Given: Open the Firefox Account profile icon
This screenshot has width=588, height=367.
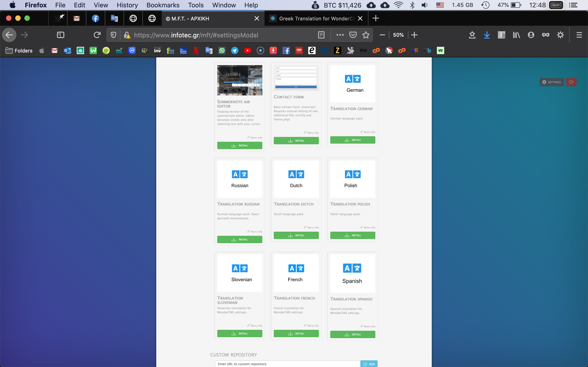Looking at the screenshot, I should pyautogui.click(x=531, y=35).
